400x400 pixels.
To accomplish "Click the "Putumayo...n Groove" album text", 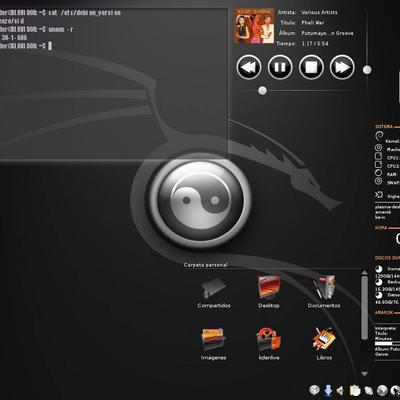I will click(x=327, y=33).
